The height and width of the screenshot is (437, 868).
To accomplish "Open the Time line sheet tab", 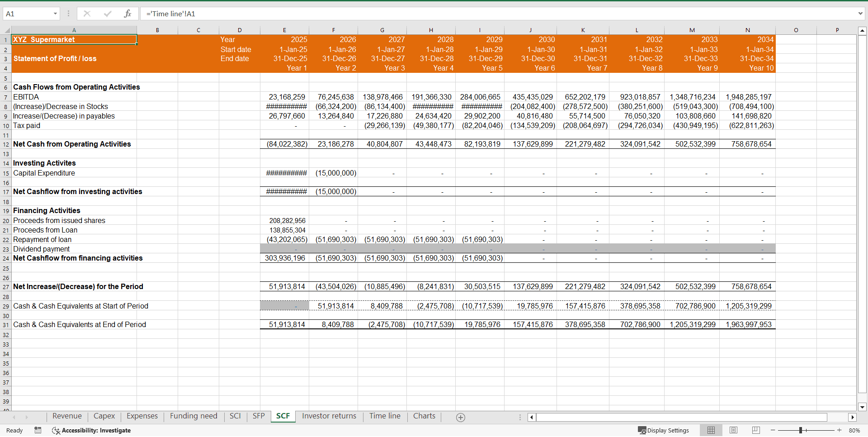I will [385, 416].
